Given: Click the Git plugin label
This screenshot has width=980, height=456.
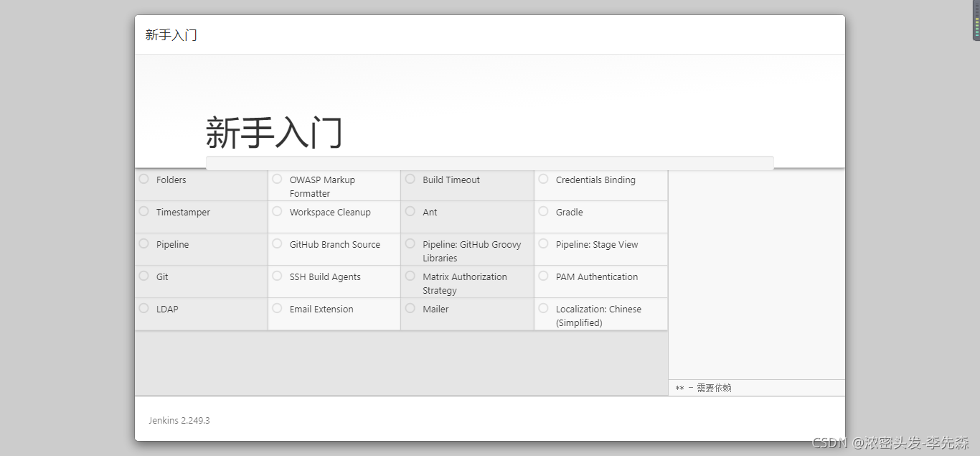Looking at the screenshot, I should 162,276.
